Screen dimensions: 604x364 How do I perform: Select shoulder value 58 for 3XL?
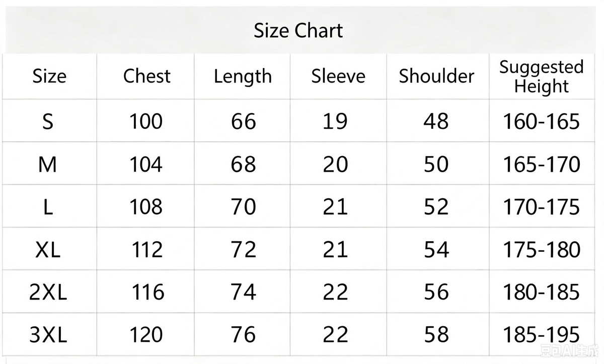coord(436,335)
